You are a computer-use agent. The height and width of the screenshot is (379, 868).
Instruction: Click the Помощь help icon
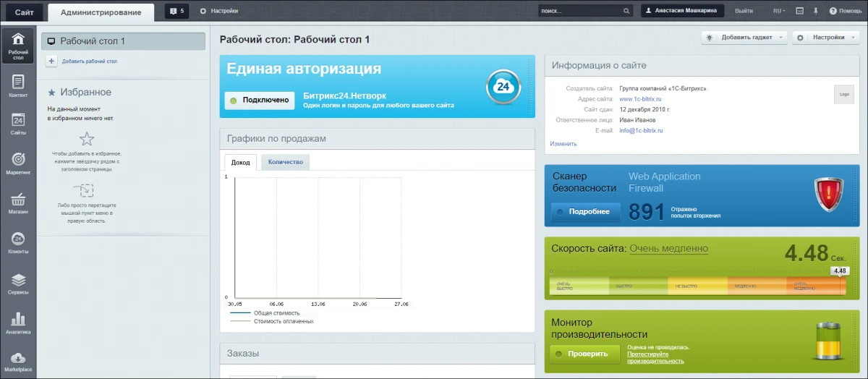point(846,11)
